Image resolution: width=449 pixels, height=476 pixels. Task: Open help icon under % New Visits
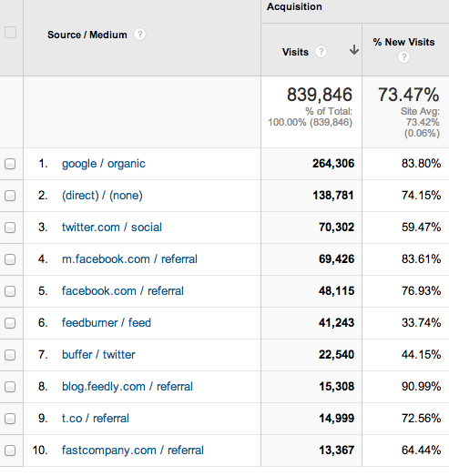click(403, 56)
